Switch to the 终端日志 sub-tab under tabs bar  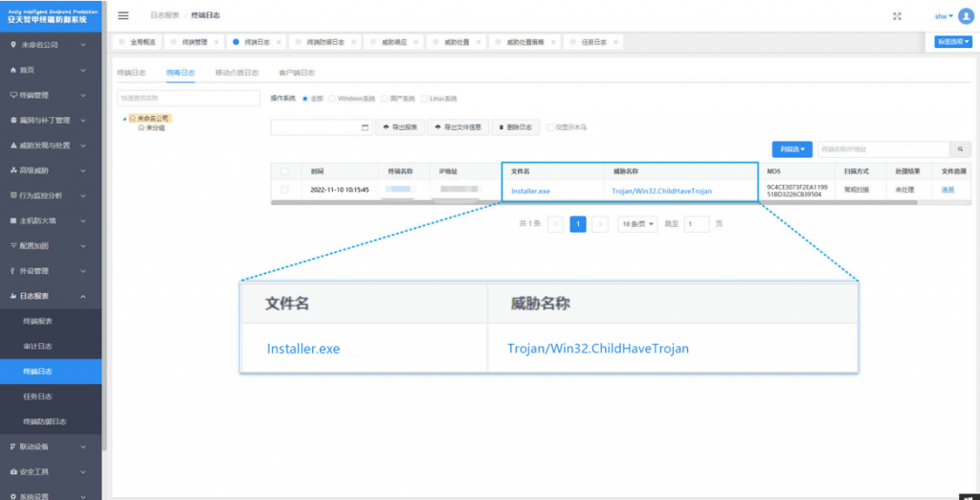pos(131,73)
